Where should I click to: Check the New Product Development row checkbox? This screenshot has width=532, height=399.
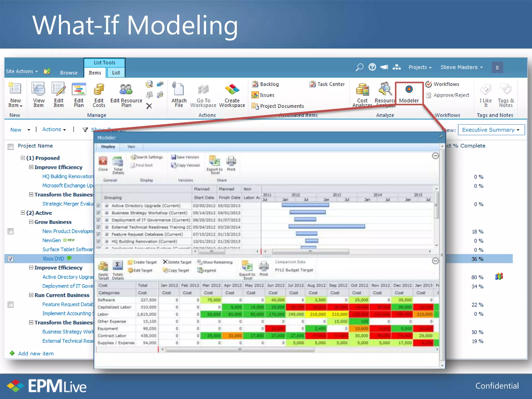click(x=11, y=231)
